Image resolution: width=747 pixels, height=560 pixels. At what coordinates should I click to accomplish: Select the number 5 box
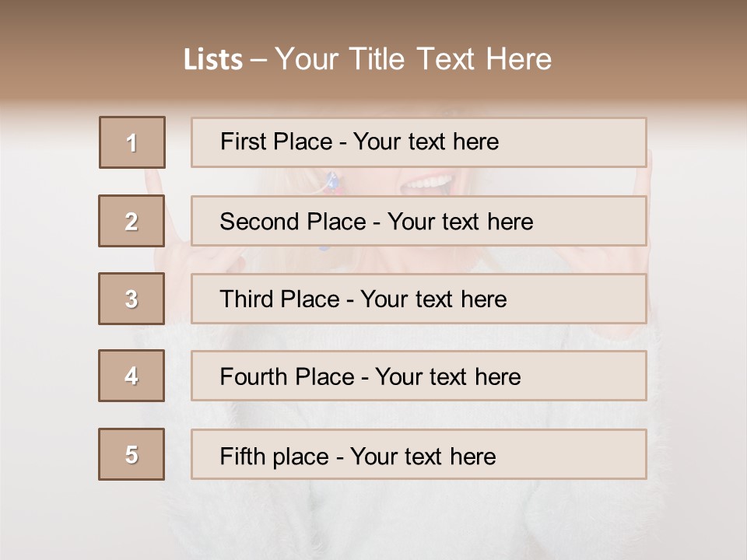click(x=132, y=454)
